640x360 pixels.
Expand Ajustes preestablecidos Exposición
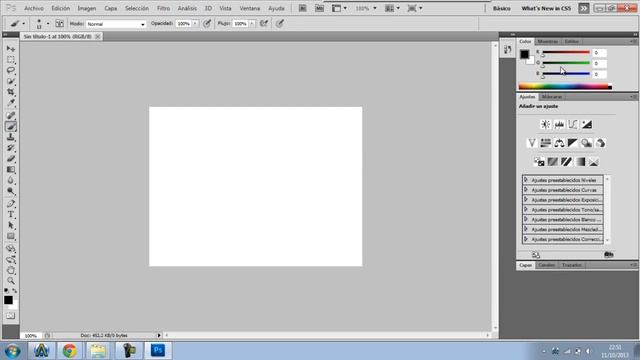[526, 200]
